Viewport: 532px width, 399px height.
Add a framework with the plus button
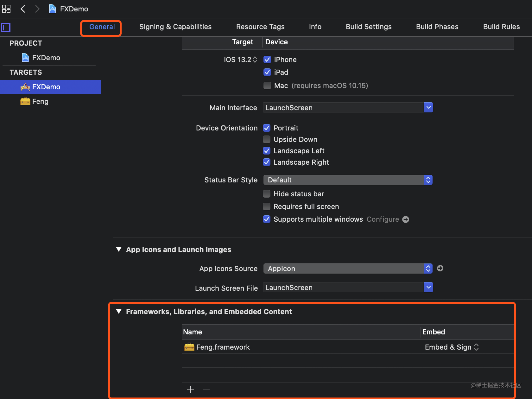(x=190, y=390)
